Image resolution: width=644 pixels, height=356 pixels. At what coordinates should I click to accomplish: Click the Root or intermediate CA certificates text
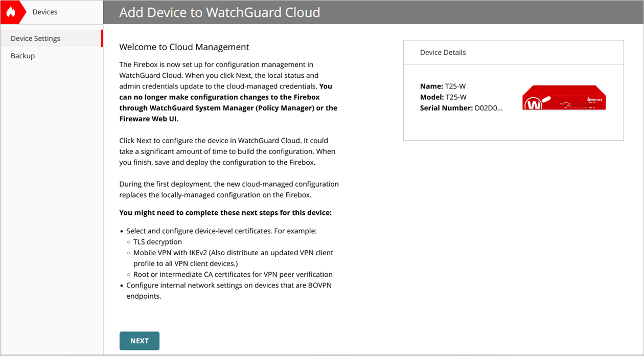(x=233, y=274)
